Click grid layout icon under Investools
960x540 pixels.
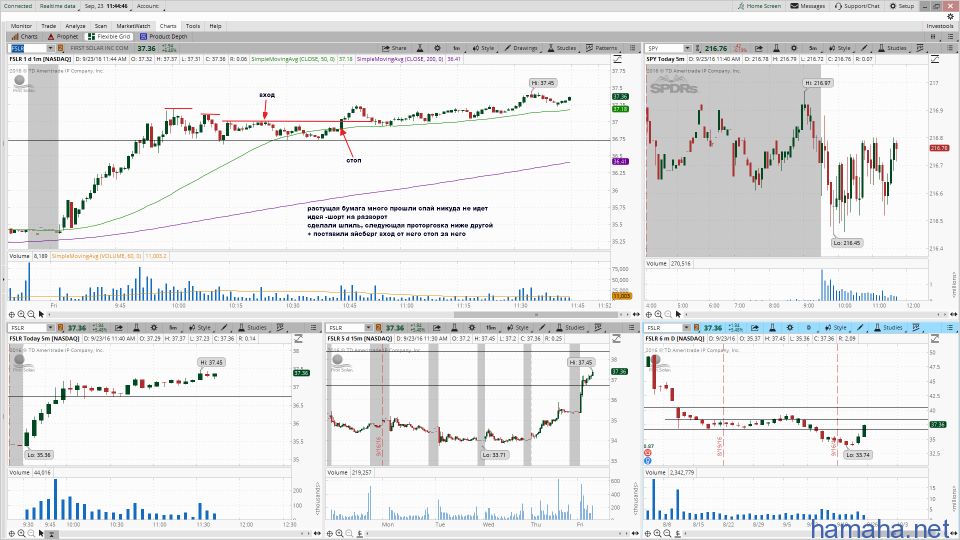933,37
